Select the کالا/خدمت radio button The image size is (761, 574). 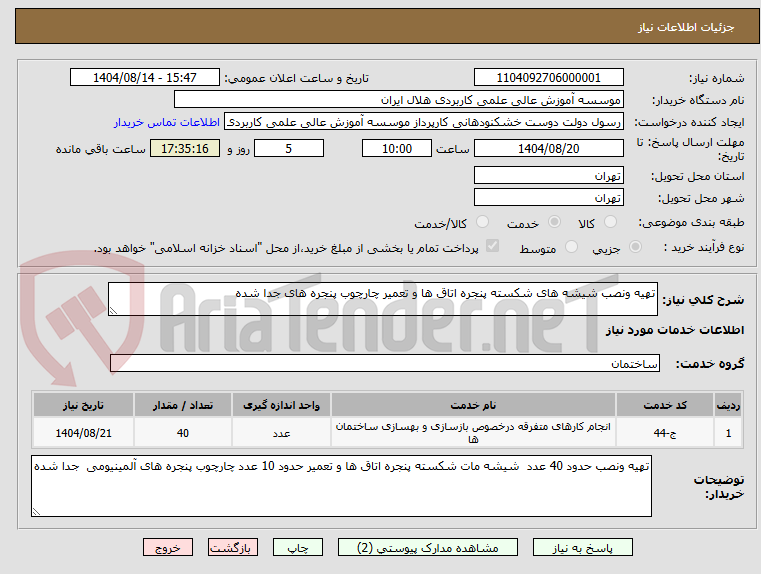click(482, 222)
